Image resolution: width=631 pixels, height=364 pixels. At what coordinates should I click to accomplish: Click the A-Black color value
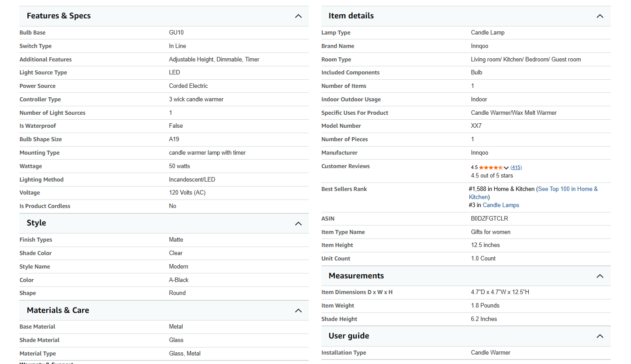[179, 280]
